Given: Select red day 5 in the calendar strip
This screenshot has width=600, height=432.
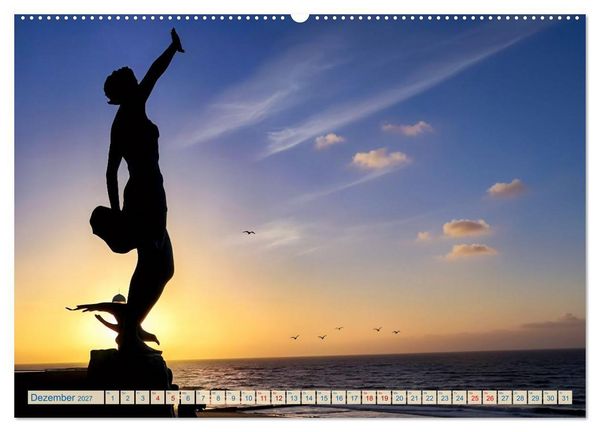Looking at the screenshot, I should [x=173, y=397].
